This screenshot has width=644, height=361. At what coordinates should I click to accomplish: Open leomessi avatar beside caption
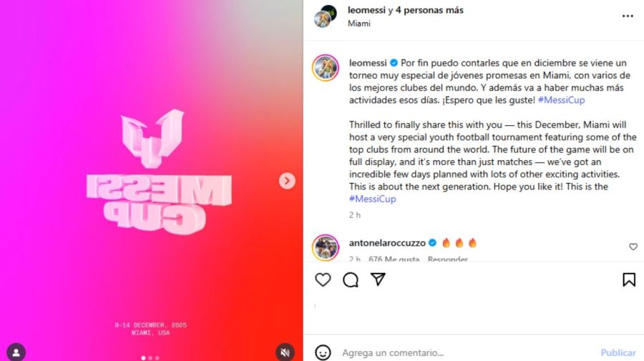326,68
